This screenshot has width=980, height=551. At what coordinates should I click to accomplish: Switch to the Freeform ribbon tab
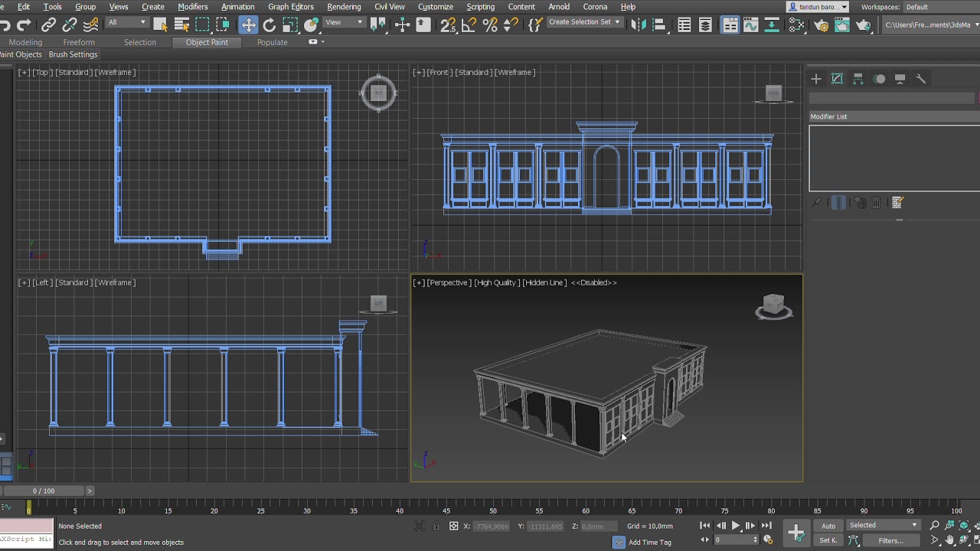pyautogui.click(x=79, y=42)
